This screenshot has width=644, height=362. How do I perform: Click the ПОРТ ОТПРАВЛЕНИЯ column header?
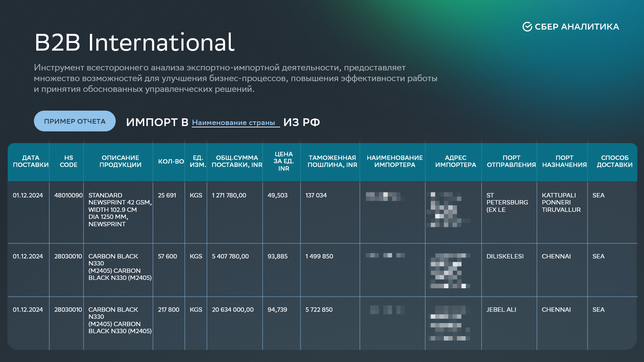pos(511,161)
